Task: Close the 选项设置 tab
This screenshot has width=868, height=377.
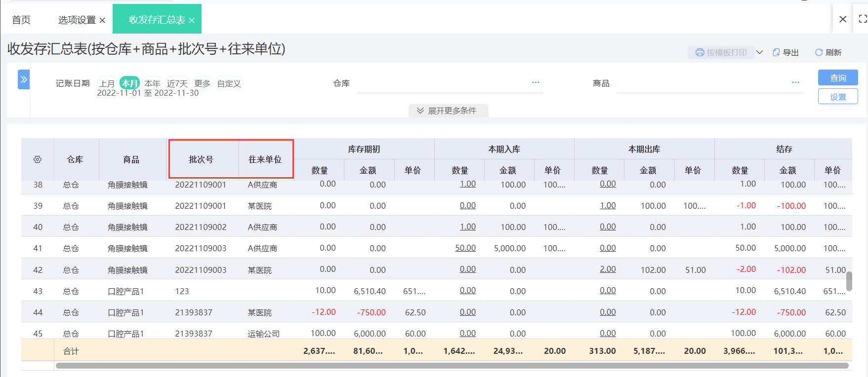Action: (x=102, y=20)
